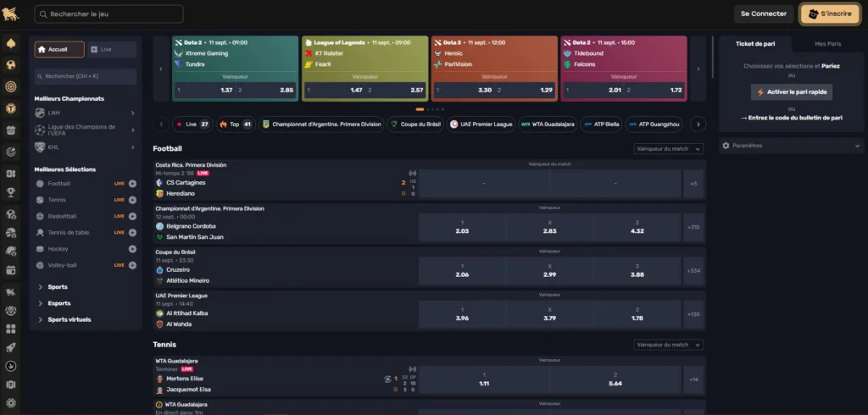The image size is (868, 415).
Task: Click the Paramètres gear icon
Action: coord(726,146)
